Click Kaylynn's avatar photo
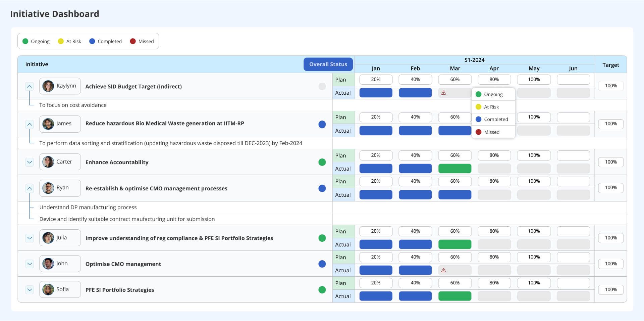The height and width of the screenshot is (321, 644). click(x=48, y=86)
